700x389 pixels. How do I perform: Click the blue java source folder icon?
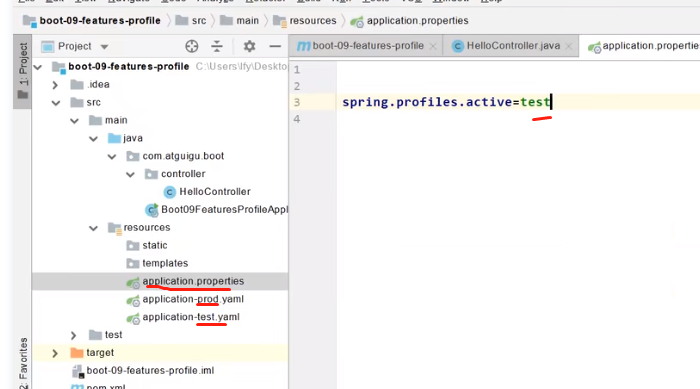pos(114,138)
